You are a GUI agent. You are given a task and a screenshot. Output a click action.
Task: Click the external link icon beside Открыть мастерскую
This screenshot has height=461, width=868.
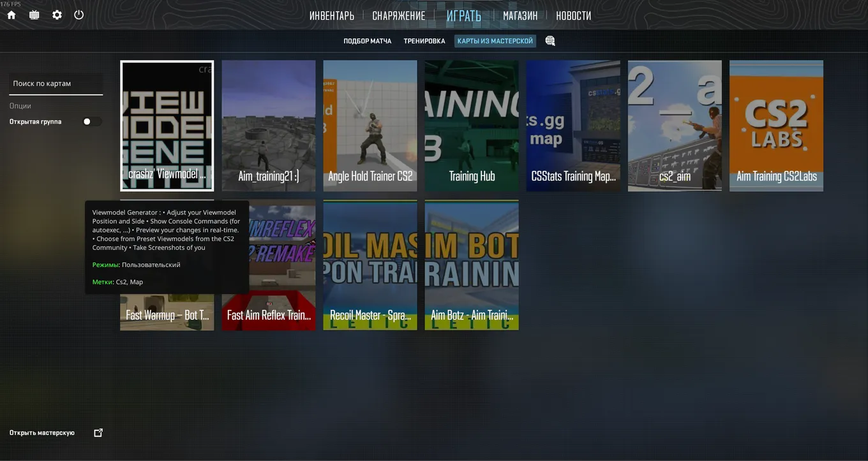click(x=98, y=433)
